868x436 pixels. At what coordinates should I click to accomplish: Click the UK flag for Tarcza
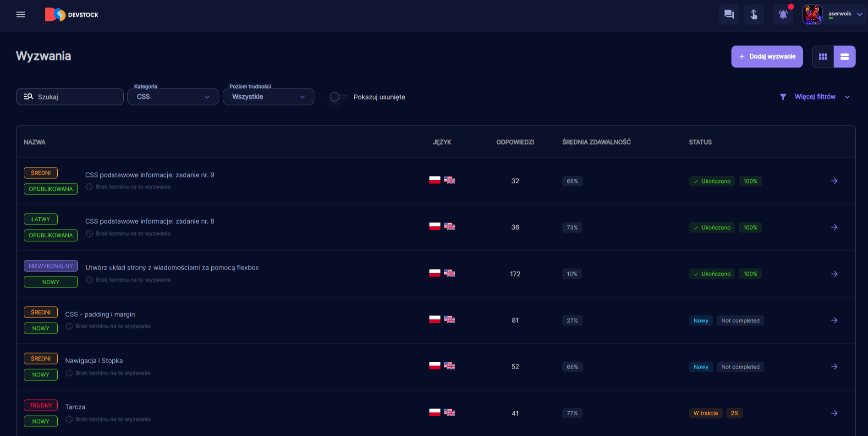tap(450, 413)
